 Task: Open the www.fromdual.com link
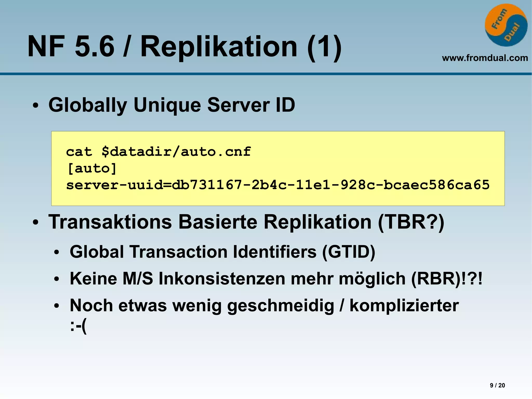click(x=485, y=58)
